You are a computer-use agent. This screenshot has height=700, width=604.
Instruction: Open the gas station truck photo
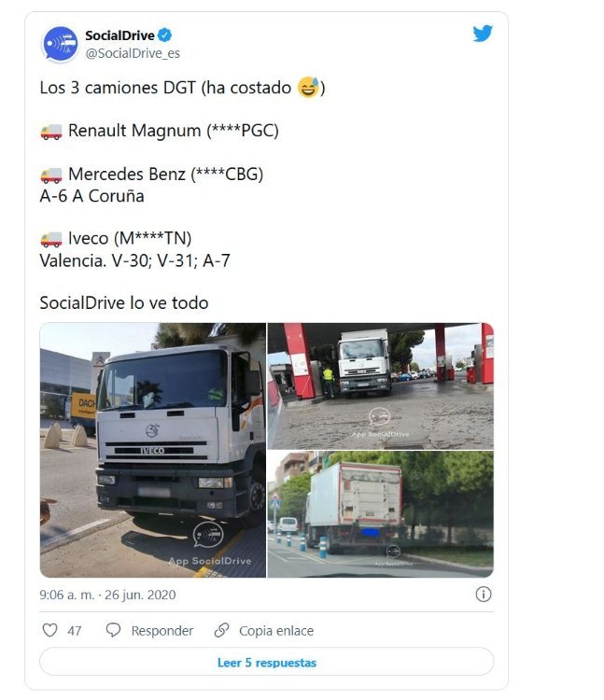381,385
